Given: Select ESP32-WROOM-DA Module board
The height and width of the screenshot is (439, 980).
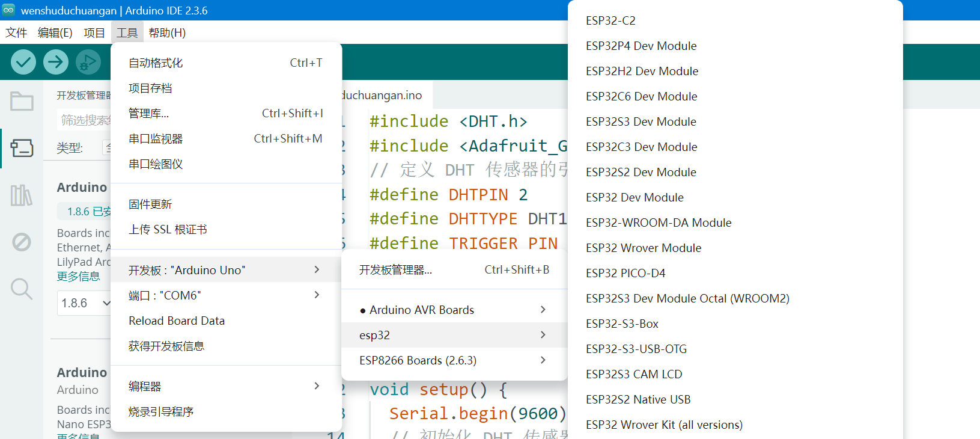Looking at the screenshot, I should pos(735,223).
